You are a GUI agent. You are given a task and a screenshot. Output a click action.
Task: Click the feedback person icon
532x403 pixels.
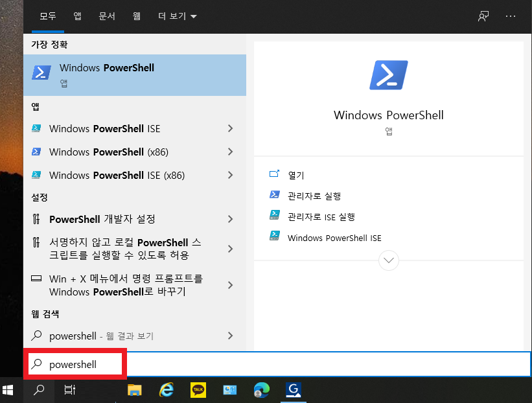click(x=483, y=16)
